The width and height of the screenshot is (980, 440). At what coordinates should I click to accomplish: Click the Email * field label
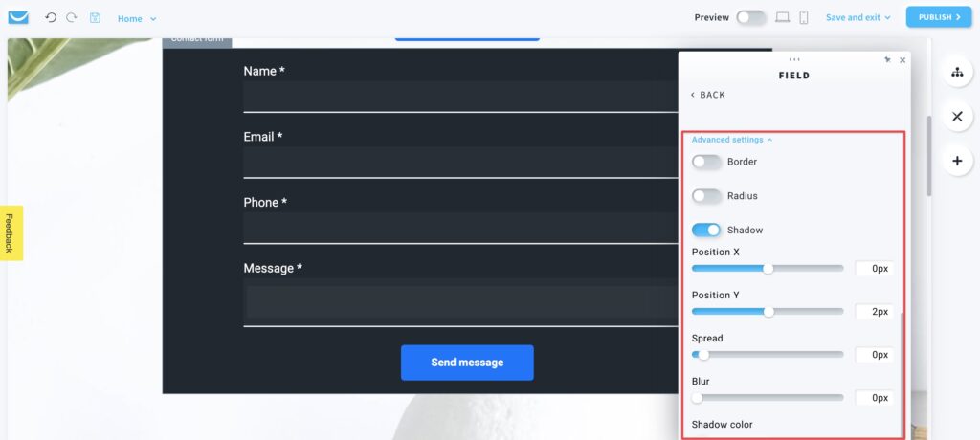262,136
